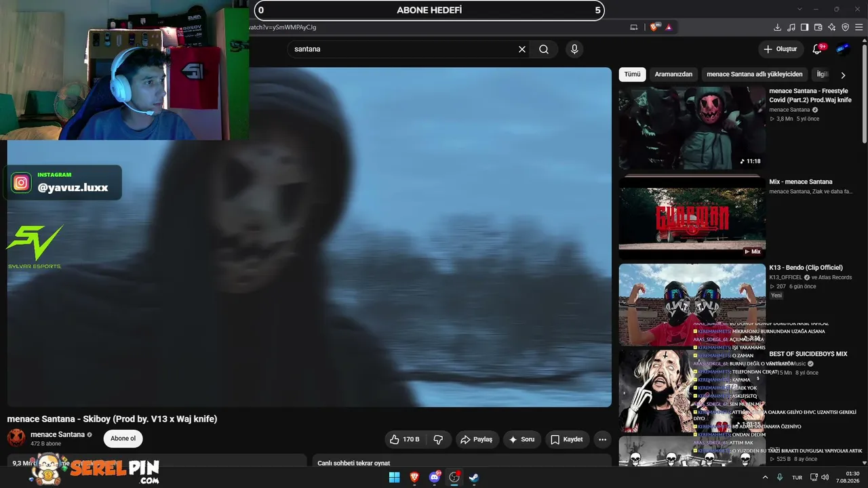The width and height of the screenshot is (868, 488).
Task: Open the tab search chevron
Action: (x=800, y=9)
